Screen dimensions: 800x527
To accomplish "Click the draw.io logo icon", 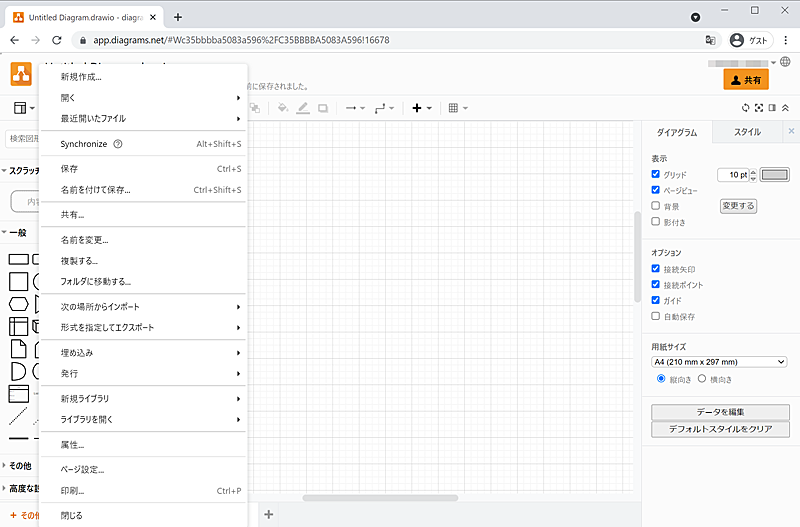I will tap(21, 74).
